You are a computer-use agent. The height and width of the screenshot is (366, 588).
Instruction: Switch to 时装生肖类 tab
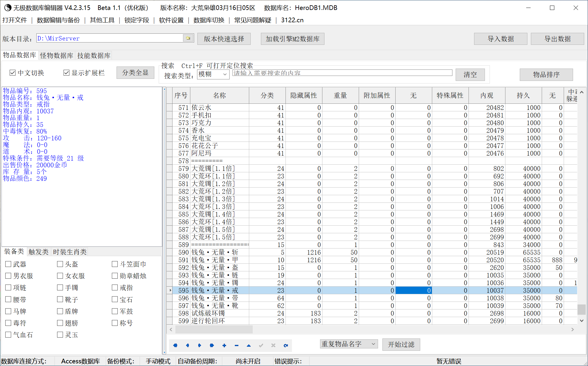(70, 252)
